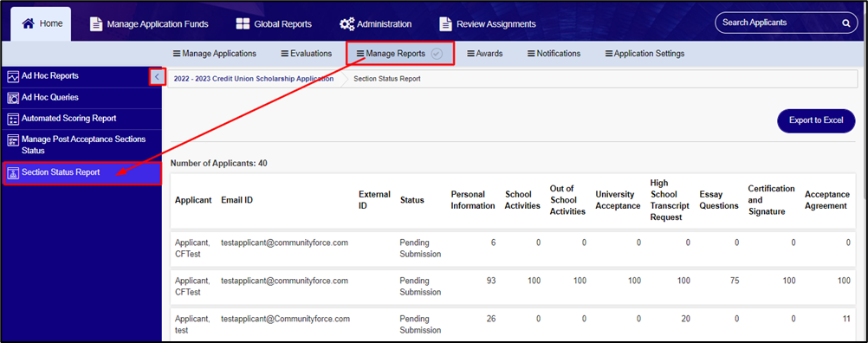
Task: Click the Ad Hoc Queries sidebar icon
Action: (13, 99)
